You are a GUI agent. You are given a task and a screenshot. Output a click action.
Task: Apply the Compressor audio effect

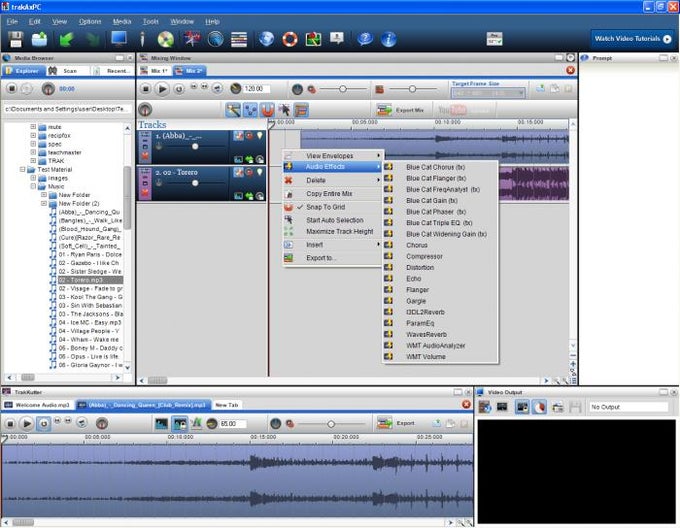[x=440, y=257]
